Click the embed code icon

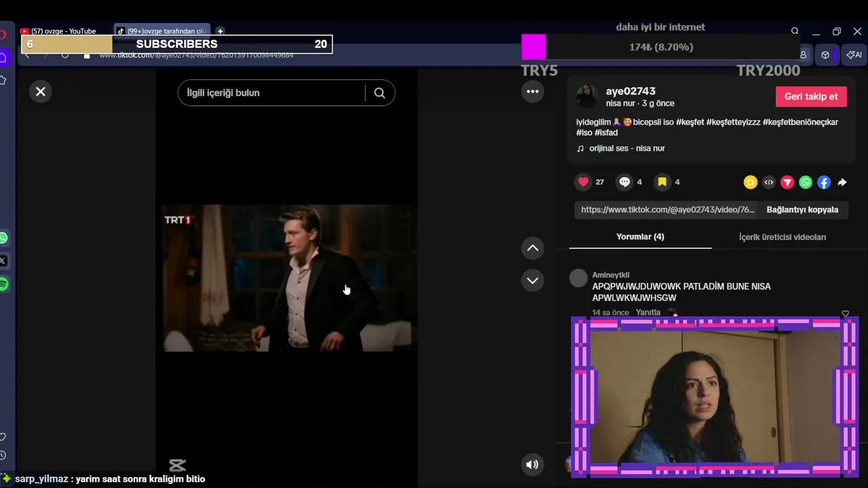point(768,182)
